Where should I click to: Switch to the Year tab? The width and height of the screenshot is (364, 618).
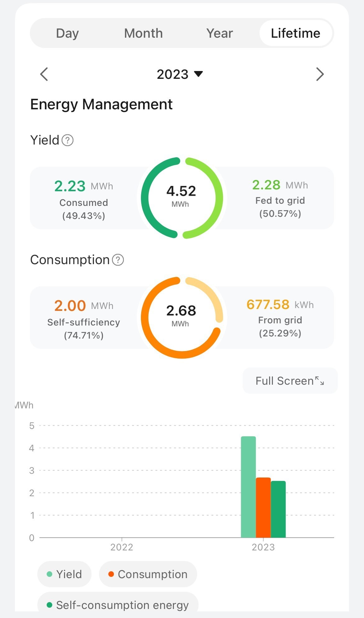220,33
